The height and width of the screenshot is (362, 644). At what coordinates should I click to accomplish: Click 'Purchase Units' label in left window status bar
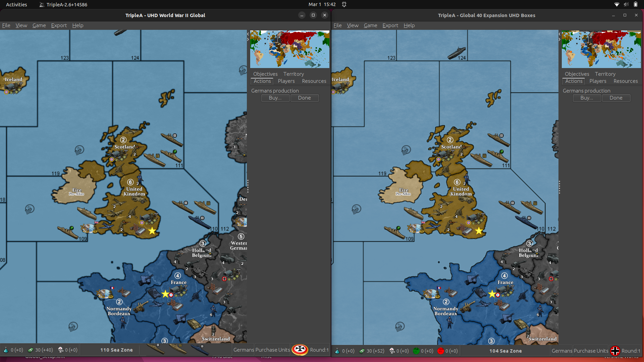273,350
